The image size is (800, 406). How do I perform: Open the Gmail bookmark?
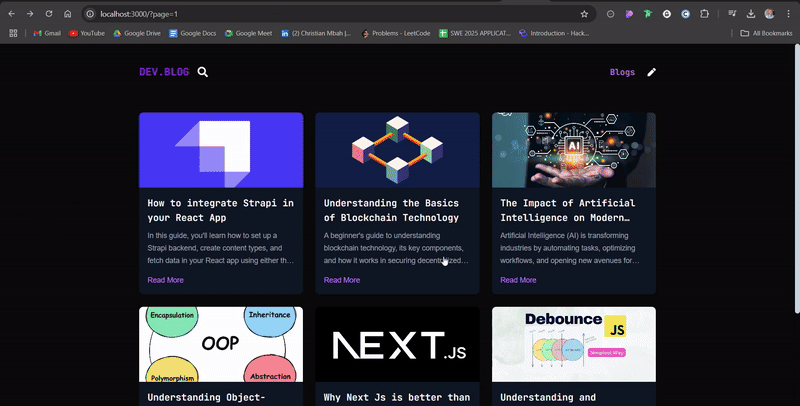[47, 33]
